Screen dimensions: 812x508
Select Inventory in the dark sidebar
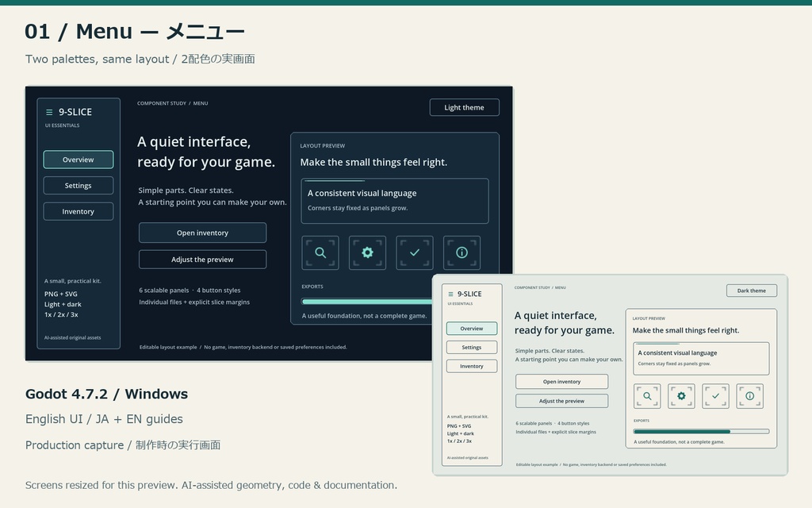pos(79,211)
